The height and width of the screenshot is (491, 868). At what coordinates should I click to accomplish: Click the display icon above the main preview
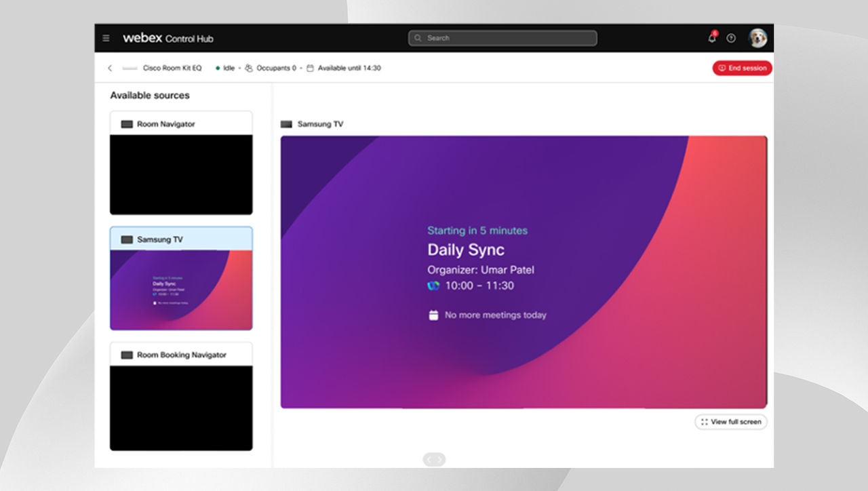pyautogui.click(x=286, y=124)
